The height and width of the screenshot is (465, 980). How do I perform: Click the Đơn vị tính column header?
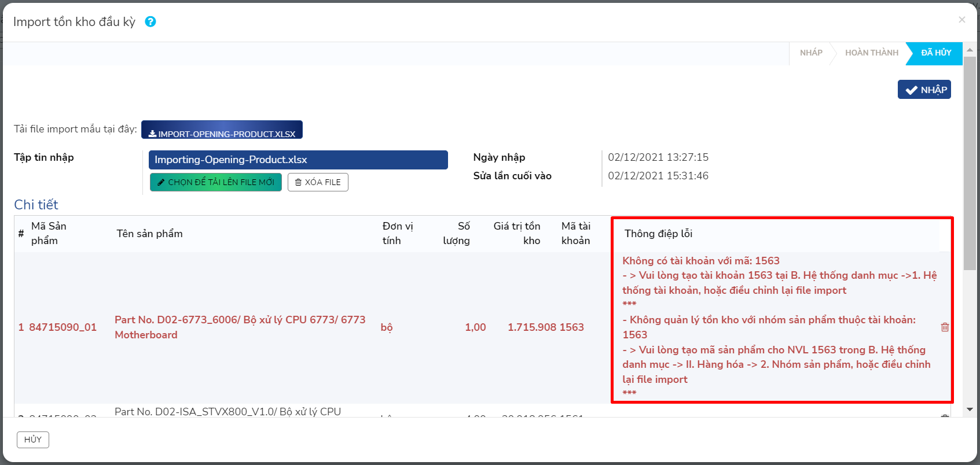pos(398,233)
